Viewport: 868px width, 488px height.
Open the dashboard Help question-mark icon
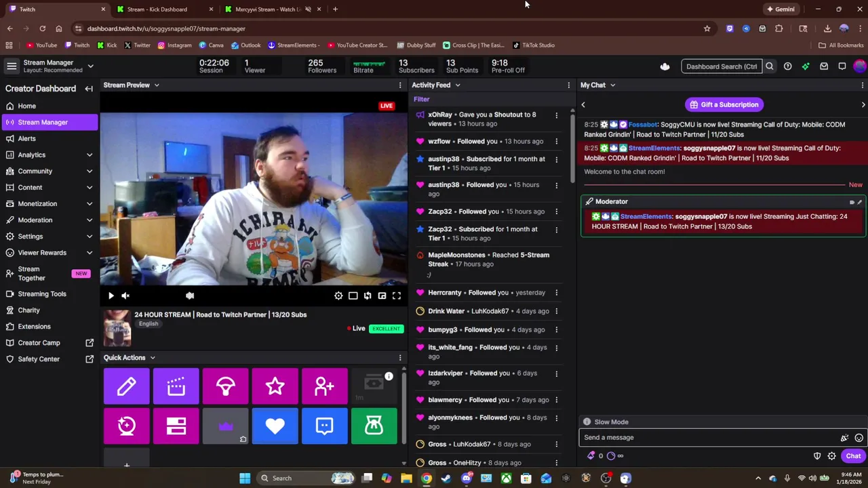[787, 66]
